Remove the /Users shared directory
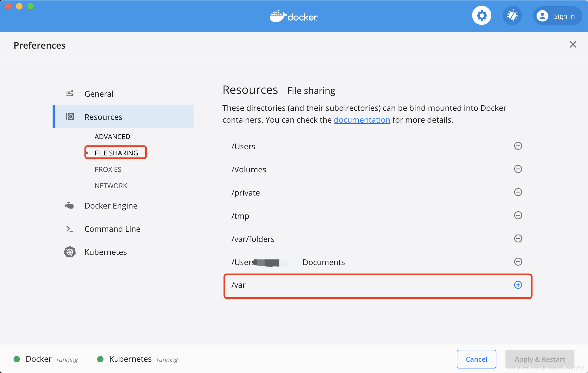 (x=518, y=146)
